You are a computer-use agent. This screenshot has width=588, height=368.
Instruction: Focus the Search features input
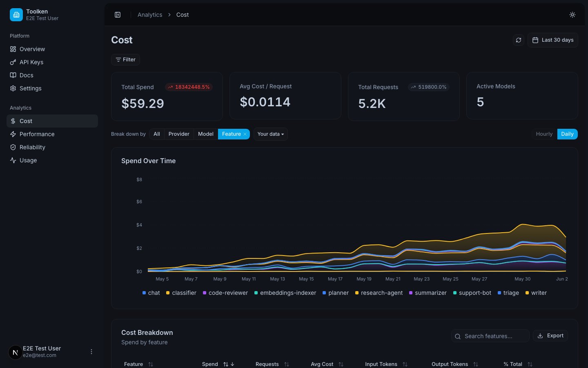490,336
